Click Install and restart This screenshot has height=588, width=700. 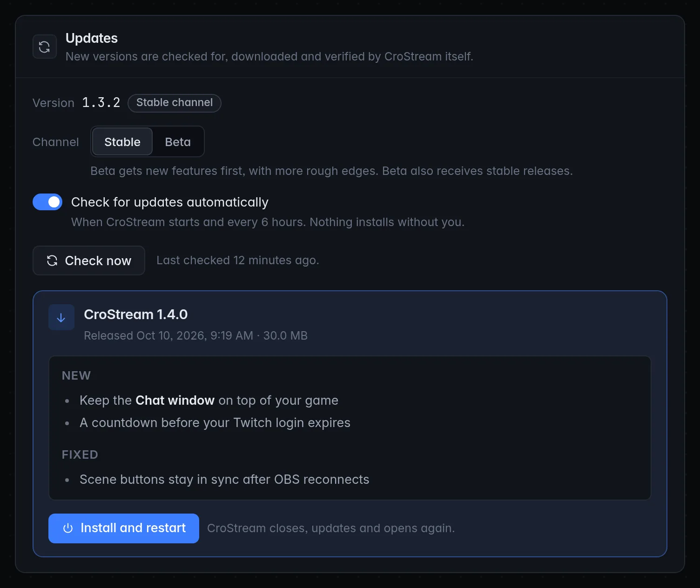(124, 528)
